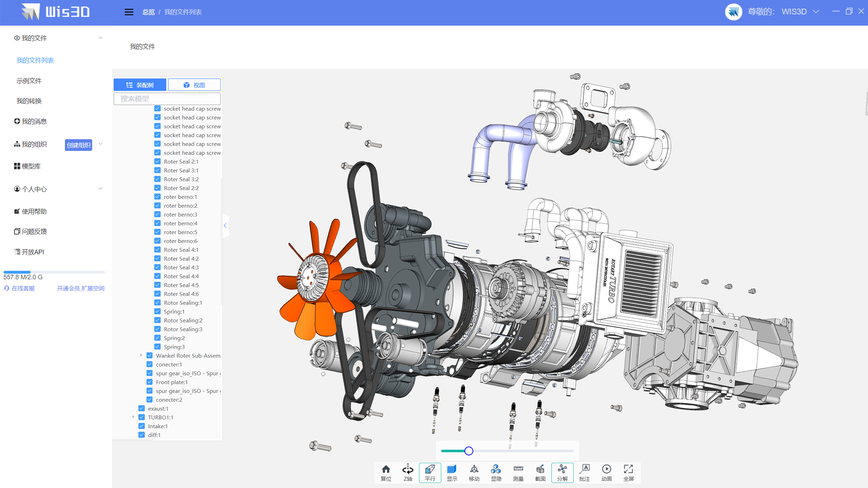868x488 pixels.
Task: Select the Roter Seal 3:2 tree item
Action: 181,179
